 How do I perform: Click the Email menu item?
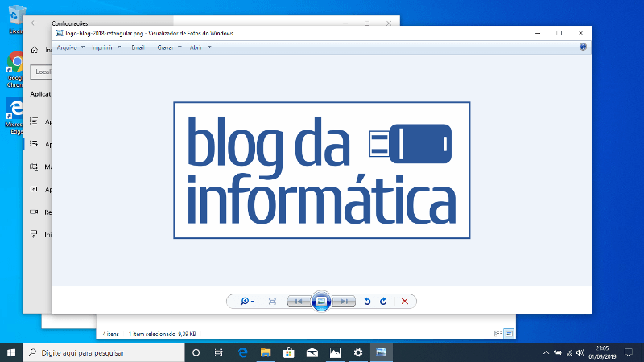pos(138,47)
